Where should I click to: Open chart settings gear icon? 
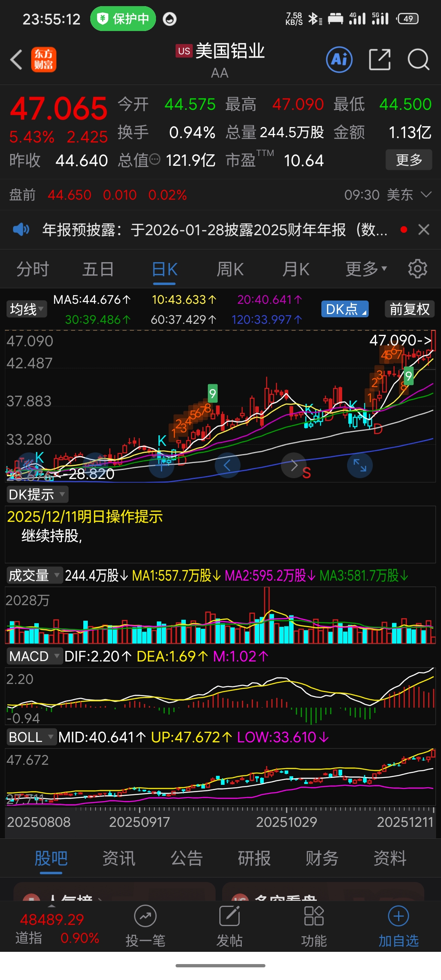point(417,269)
